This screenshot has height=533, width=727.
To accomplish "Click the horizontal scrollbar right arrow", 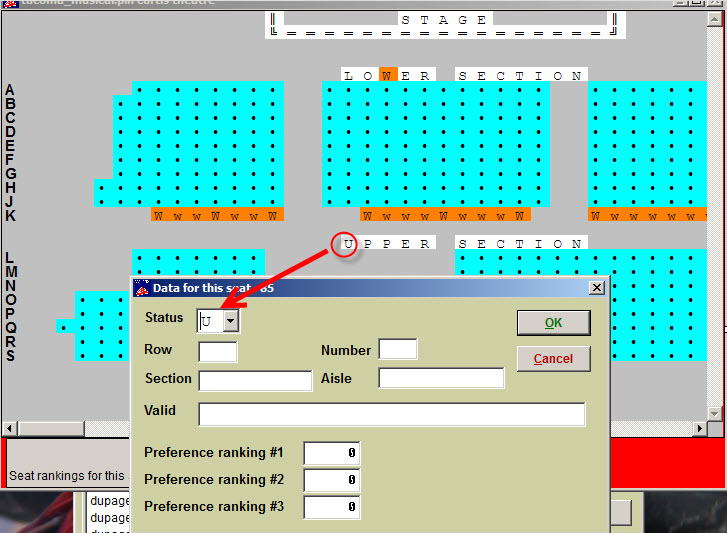I will tap(700, 428).
